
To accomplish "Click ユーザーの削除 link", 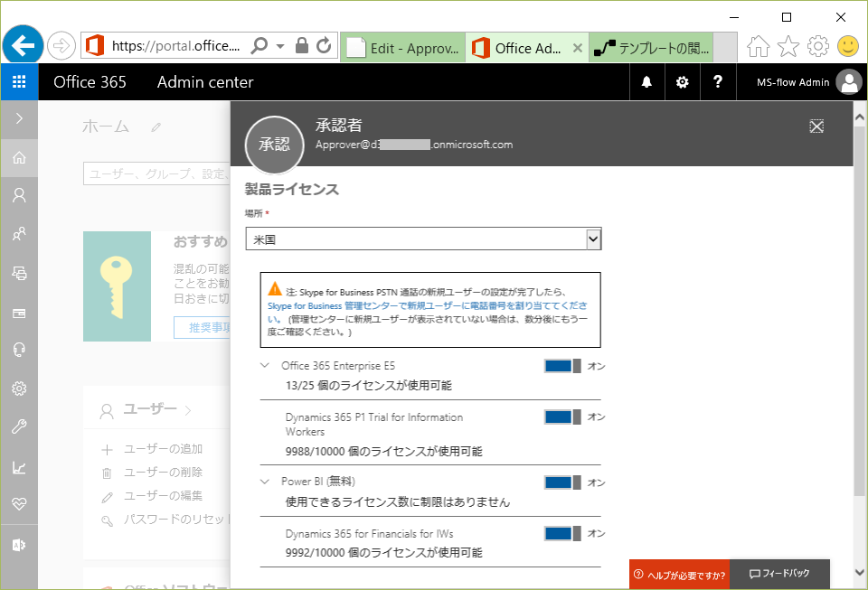I will tap(163, 473).
